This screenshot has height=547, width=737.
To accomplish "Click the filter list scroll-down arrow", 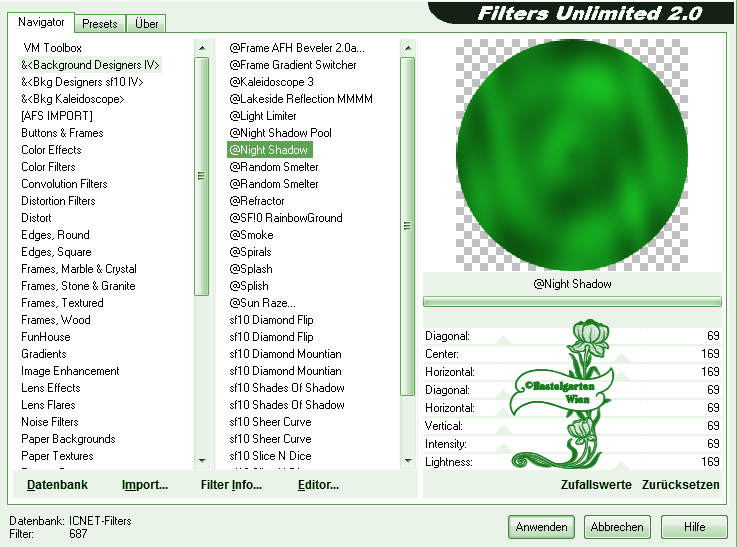I will tap(408, 461).
